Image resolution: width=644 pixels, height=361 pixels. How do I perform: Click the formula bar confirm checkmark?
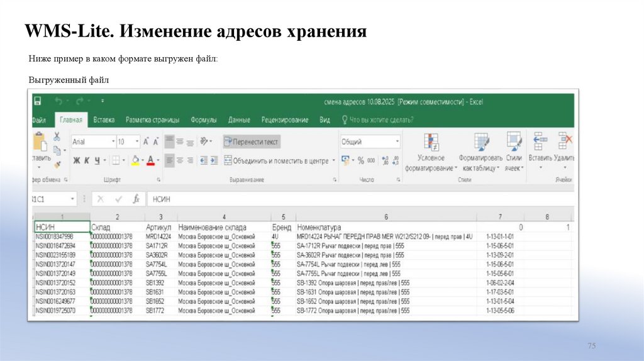119,199
